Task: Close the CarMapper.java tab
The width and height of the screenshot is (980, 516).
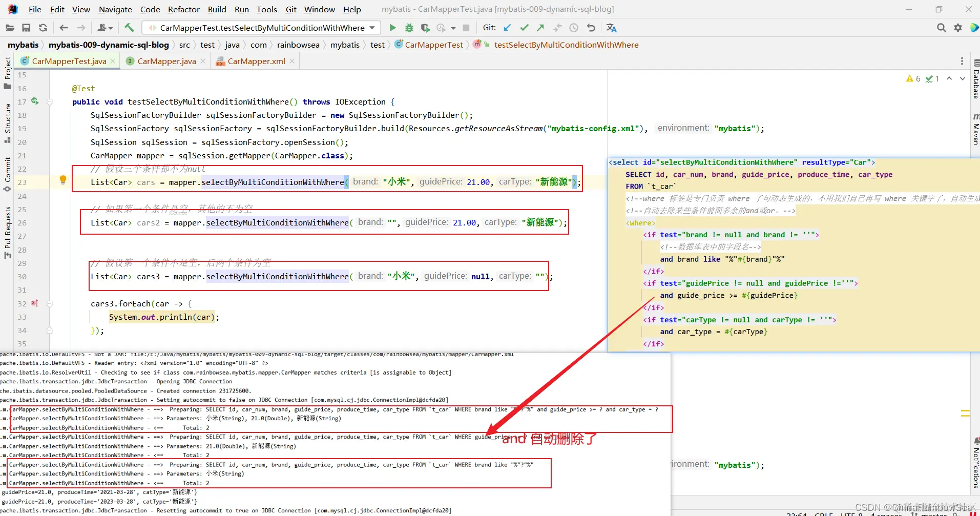Action: [203, 61]
